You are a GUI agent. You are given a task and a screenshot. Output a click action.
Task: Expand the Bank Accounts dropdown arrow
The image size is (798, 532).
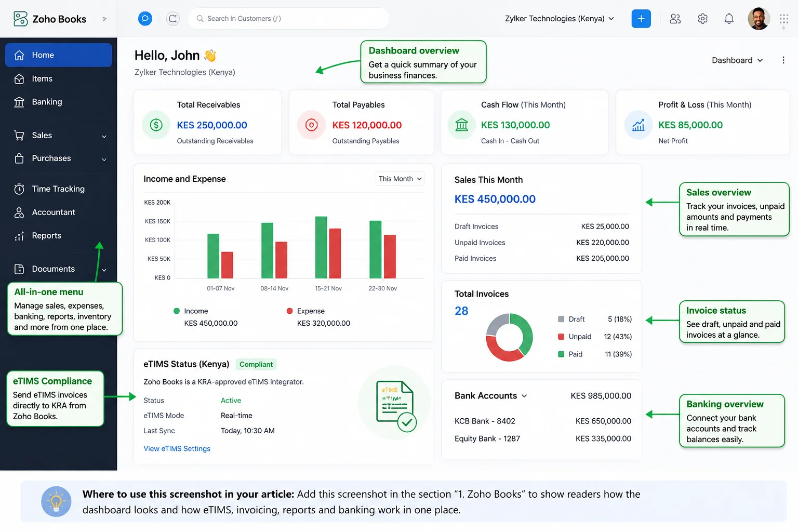tap(524, 396)
